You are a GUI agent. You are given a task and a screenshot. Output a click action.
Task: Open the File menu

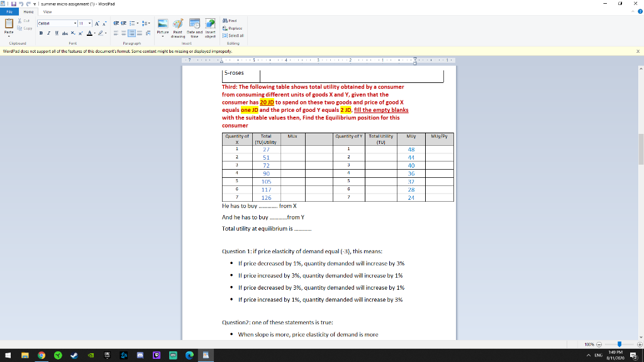coord(9,11)
